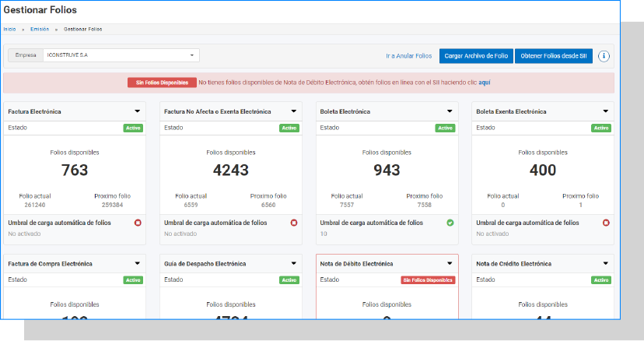
Task: Click Cargar Archivo de Folio button
Action: tap(476, 56)
